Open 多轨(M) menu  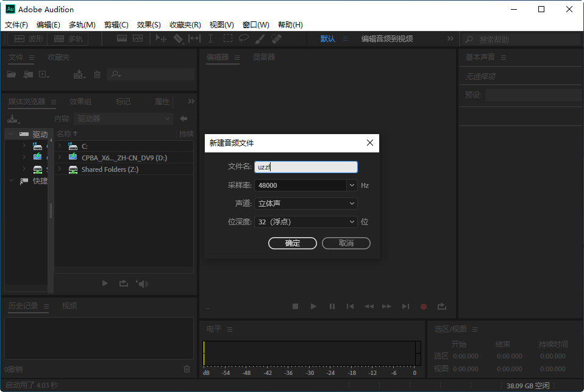click(x=82, y=24)
